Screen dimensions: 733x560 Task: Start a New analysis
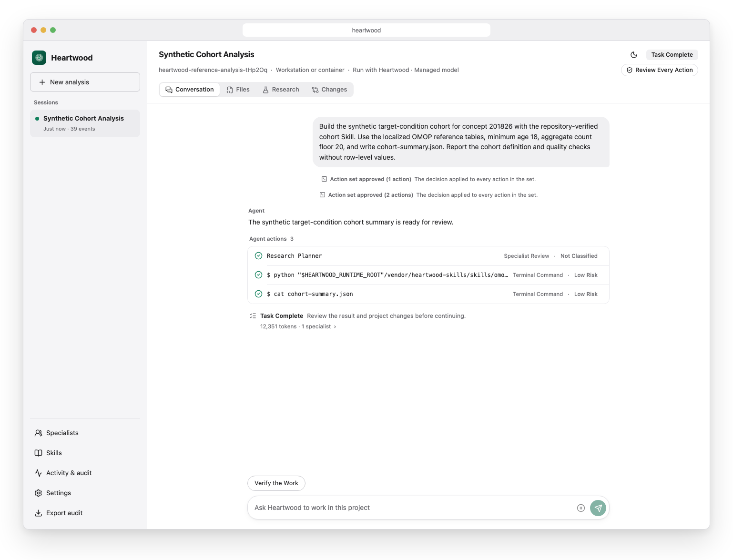click(x=85, y=82)
